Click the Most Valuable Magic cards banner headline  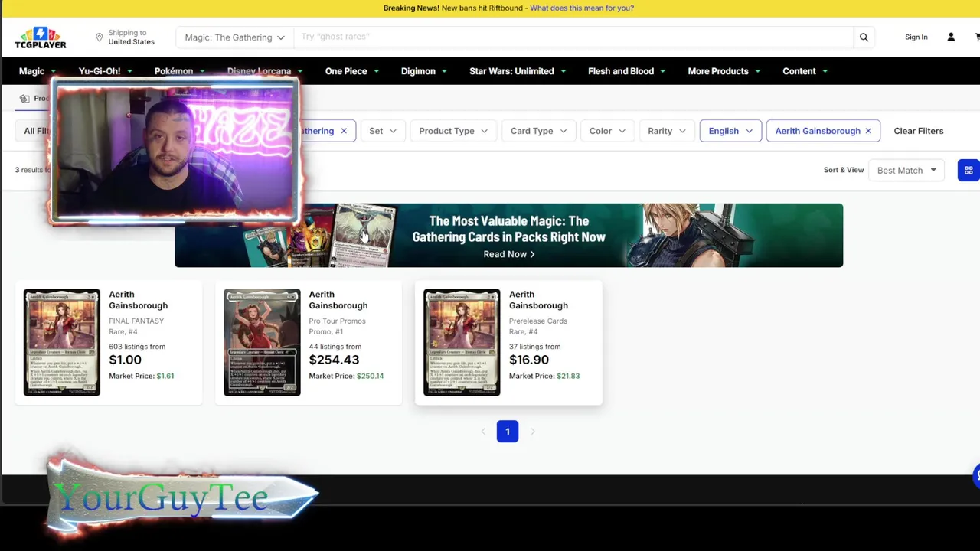click(509, 229)
